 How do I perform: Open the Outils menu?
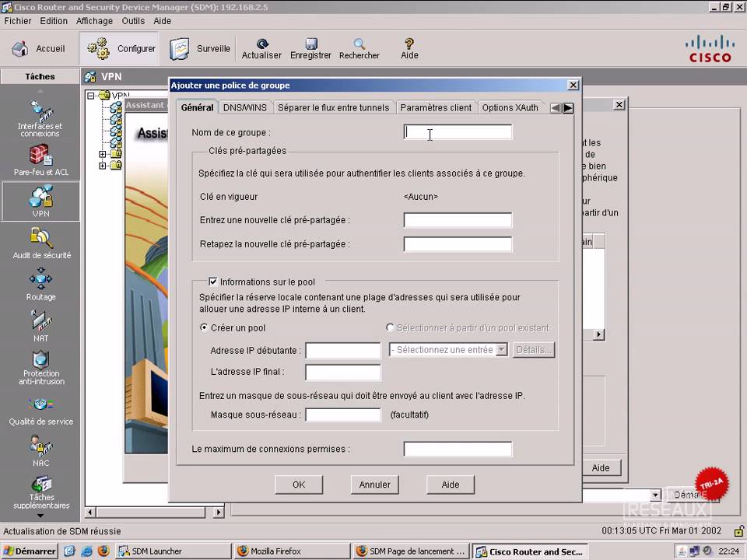tap(133, 21)
